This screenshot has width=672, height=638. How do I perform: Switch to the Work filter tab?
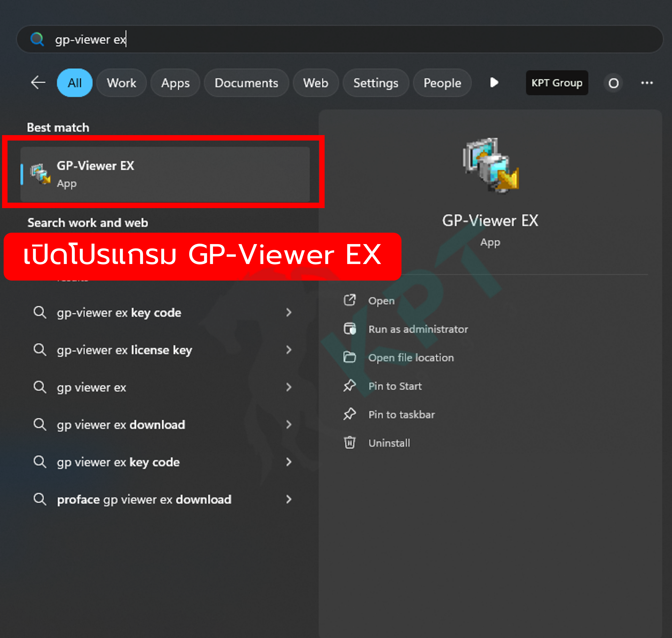pyautogui.click(x=121, y=83)
